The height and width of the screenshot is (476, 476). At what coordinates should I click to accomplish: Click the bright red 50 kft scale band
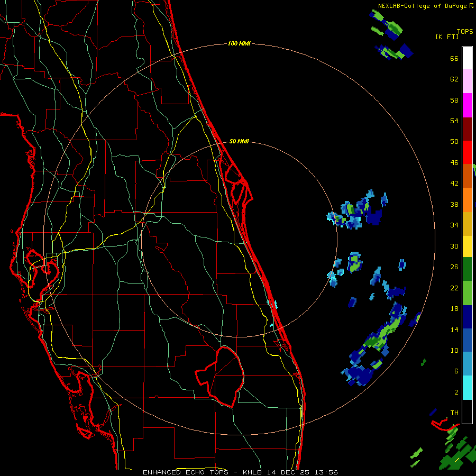(467, 152)
